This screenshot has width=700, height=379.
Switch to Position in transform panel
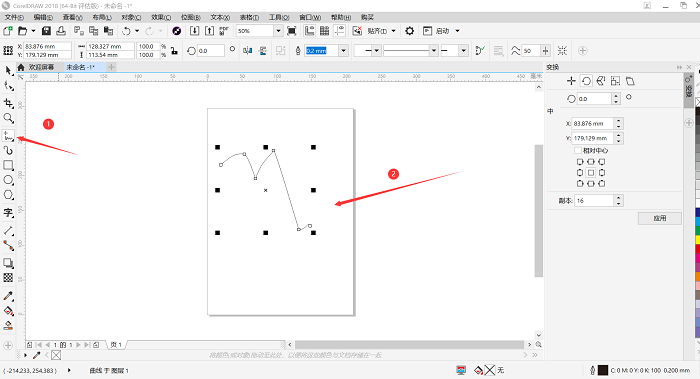(571, 81)
